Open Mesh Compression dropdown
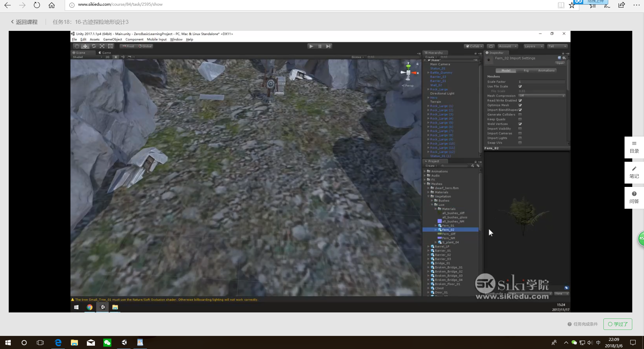The image size is (644, 349). coord(542,96)
